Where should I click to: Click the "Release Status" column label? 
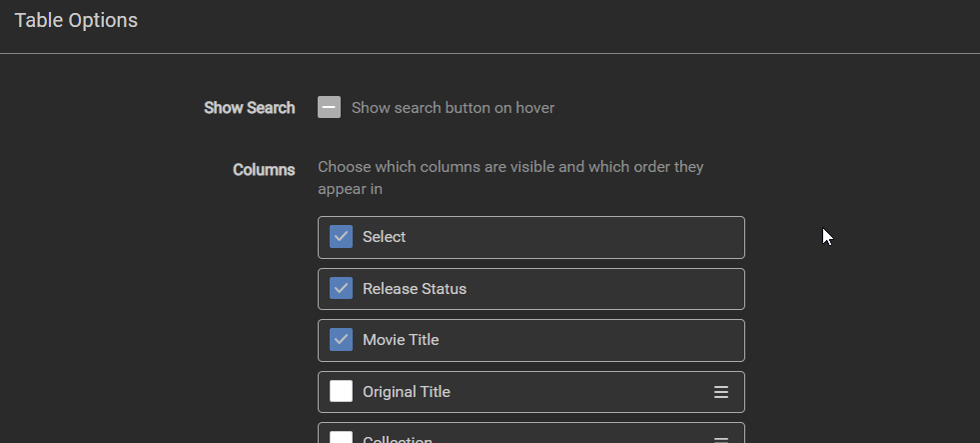click(415, 289)
